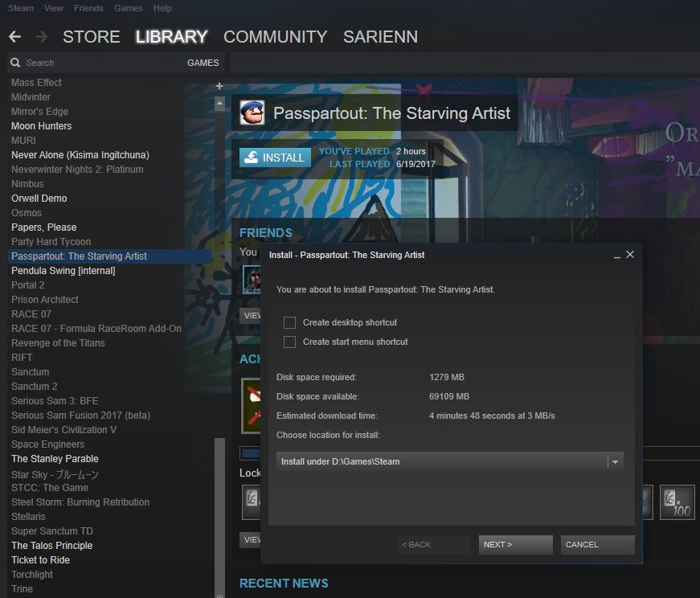Switch to the LIBRARY tab
Viewport: 700px width, 598px height.
click(x=172, y=37)
